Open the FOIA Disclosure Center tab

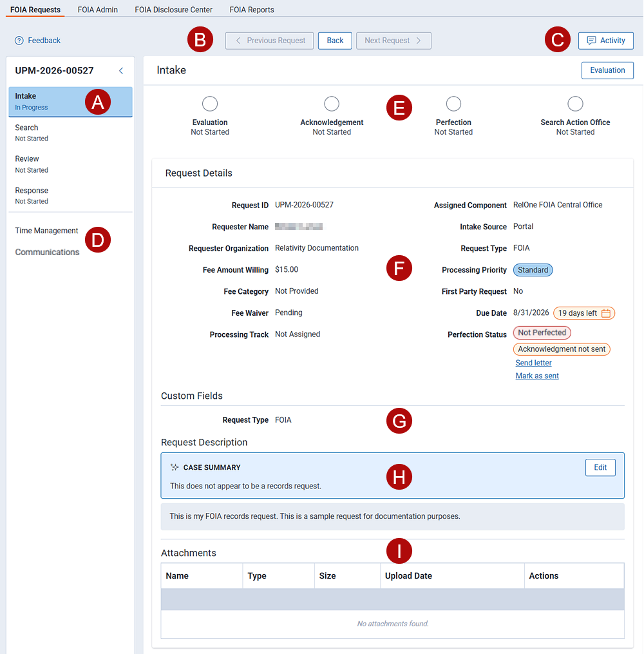click(173, 10)
